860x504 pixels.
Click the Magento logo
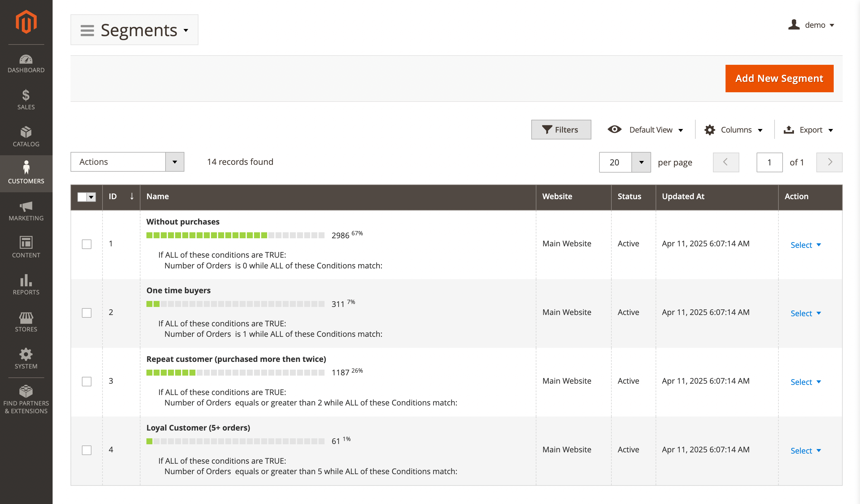(x=26, y=21)
